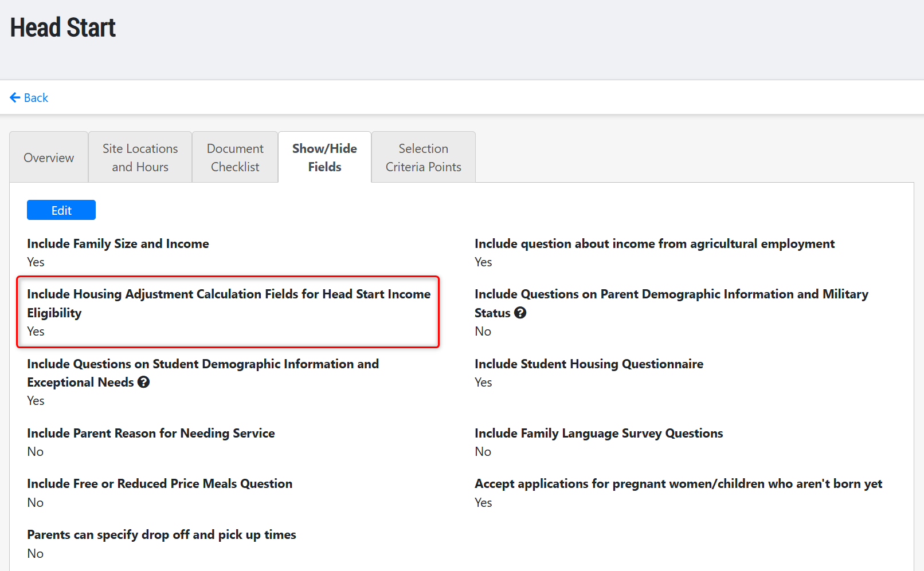Screen dimensions: 924x571
Task: Click the Include Housing Adjustment Calculation Fields label
Action: coord(229,303)
